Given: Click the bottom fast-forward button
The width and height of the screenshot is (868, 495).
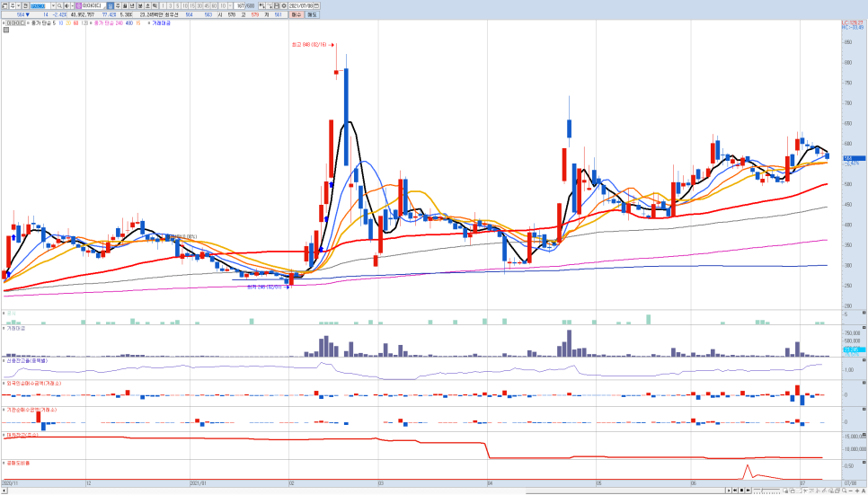Looking at the screenshot, I should point(748,490).
